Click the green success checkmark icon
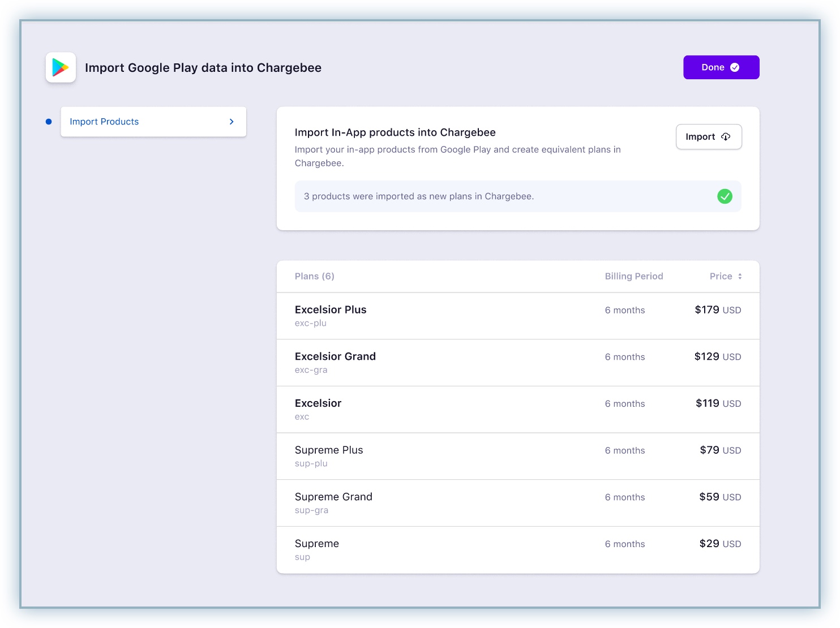This screenshot has height=628, width=840. pyautogui.click(x=725, y=196)
